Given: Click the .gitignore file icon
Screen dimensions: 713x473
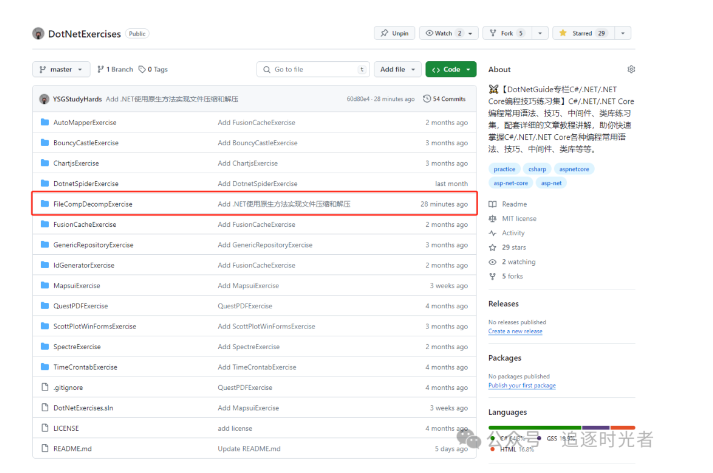Looking at the screenshot, I should point(45,387).
